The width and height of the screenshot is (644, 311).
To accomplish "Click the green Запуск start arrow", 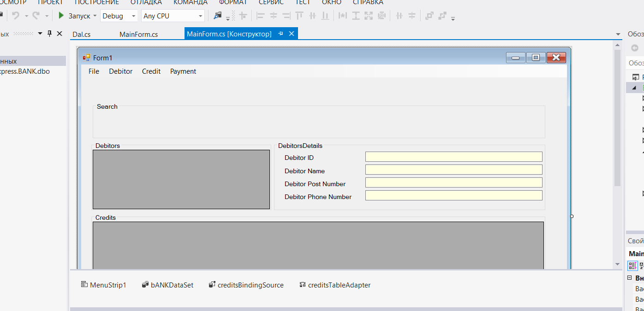I will (61, 16).
